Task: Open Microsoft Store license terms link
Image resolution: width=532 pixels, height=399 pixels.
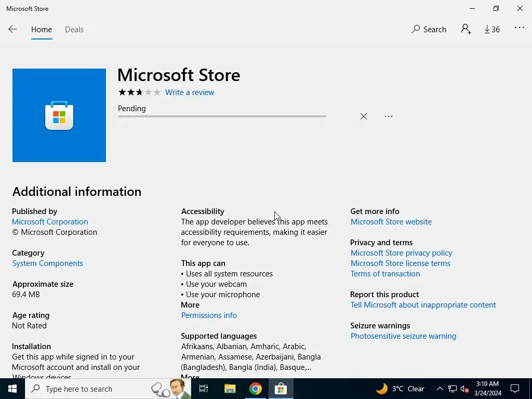Action: click(401, 263)
